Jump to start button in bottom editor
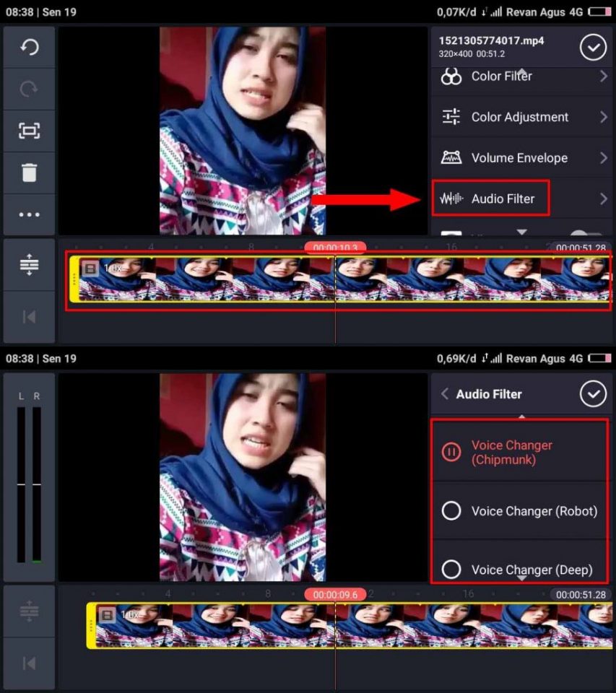This screenshot has width=616, height=693. [x=29, y=663]
